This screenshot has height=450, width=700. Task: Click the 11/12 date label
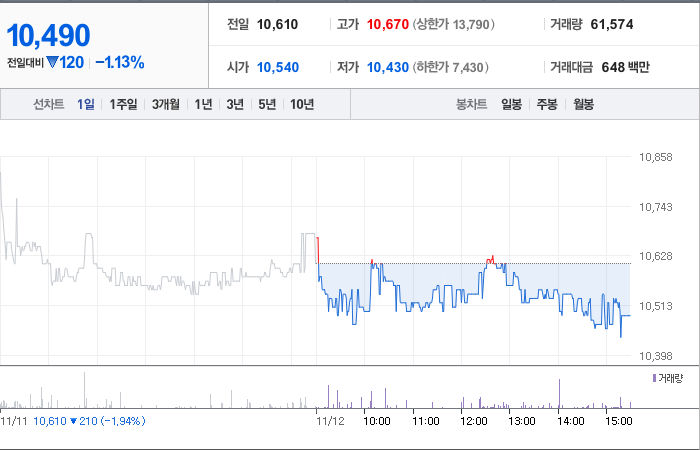pos(330,421)
